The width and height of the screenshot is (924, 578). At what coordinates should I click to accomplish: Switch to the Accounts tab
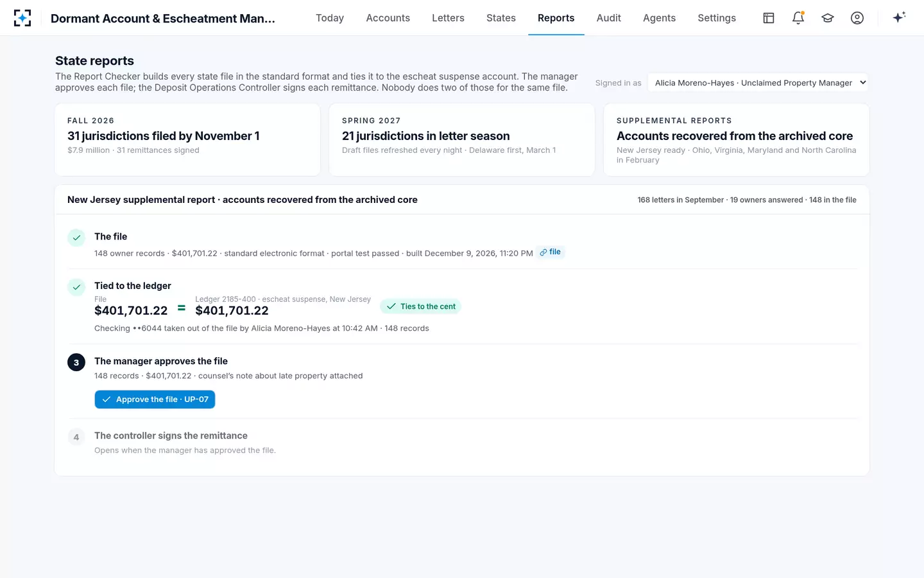click(388, 18)
